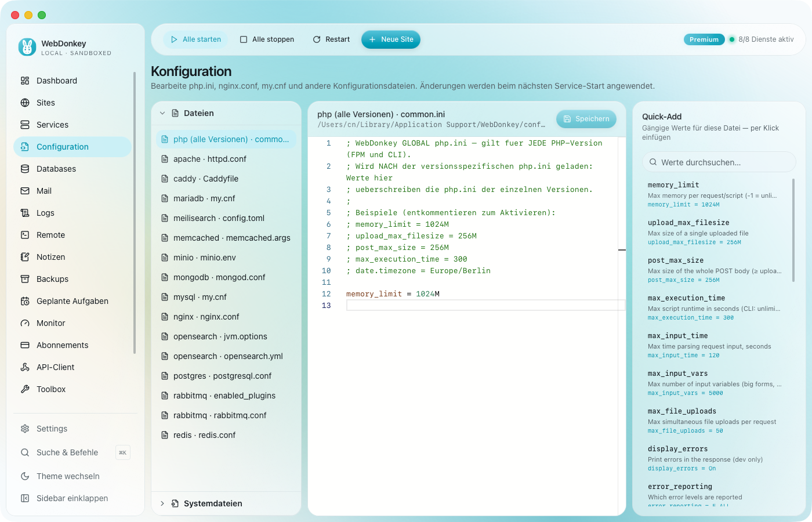
Task: Click the postgres postgresql.conf file icon
Action: 165,376
